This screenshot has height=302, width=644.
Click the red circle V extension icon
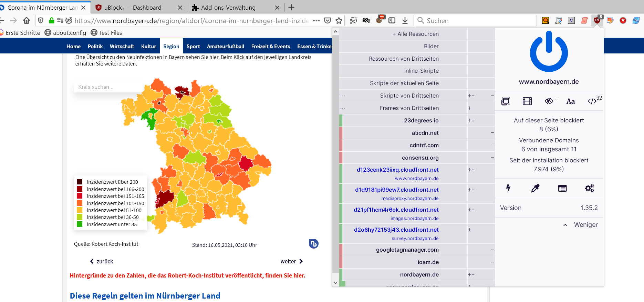click(623, 20)
